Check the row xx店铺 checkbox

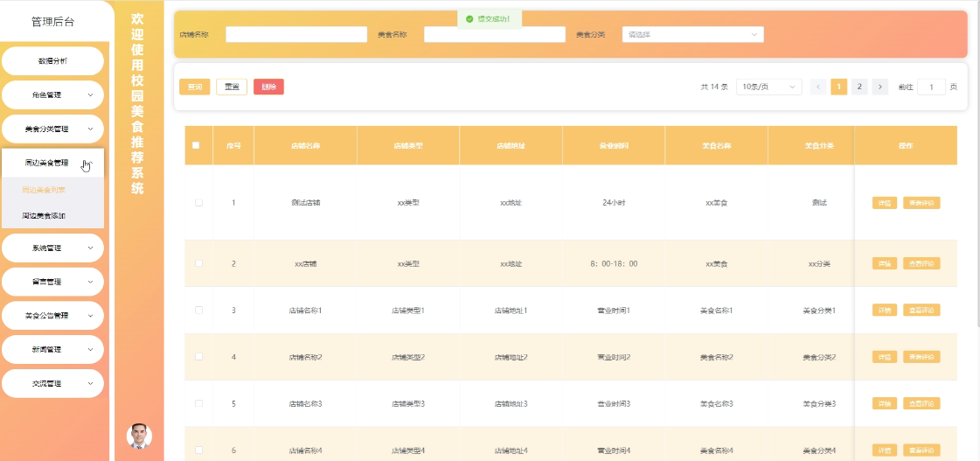click(x=198, y=263)
